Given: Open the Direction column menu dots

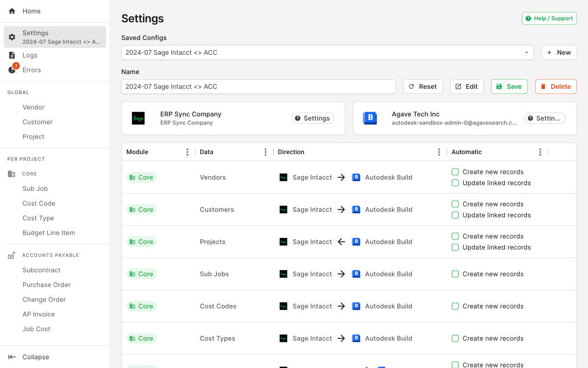Looking at the screenshot, I should [x=439, y=152].
